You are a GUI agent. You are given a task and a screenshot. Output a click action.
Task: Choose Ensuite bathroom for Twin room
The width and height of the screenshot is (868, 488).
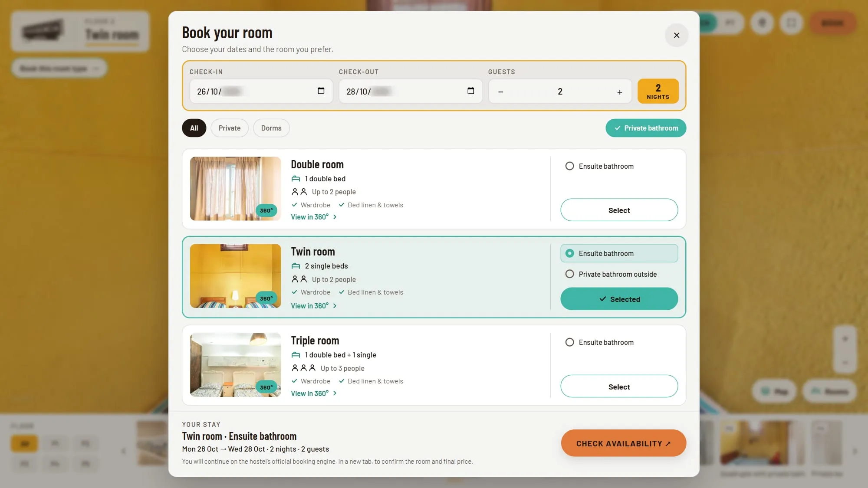[x=619, y=253]
